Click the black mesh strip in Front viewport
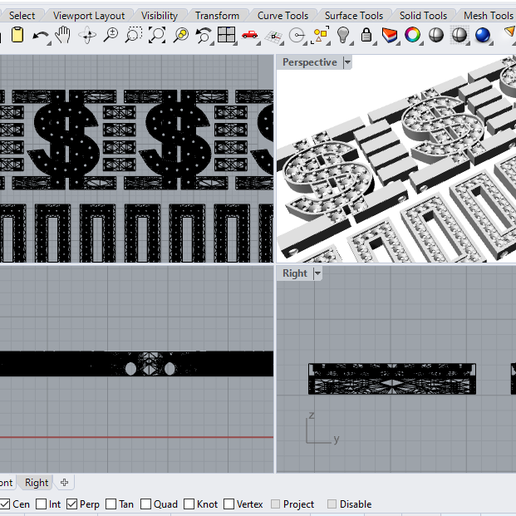This screenshot has width=516, height=516. [x=137, y=364]
